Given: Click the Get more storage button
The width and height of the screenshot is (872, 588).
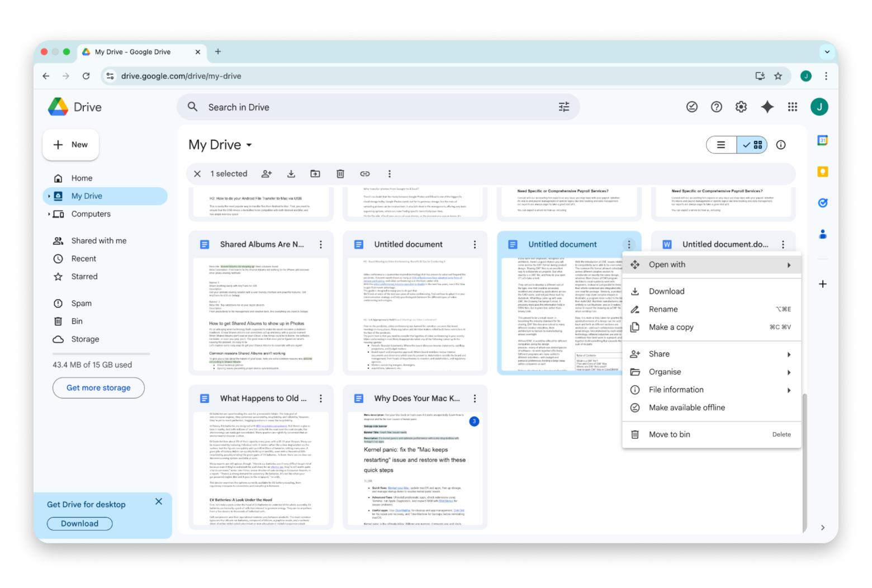Looking at the screenshot, I should pos(98,387).
